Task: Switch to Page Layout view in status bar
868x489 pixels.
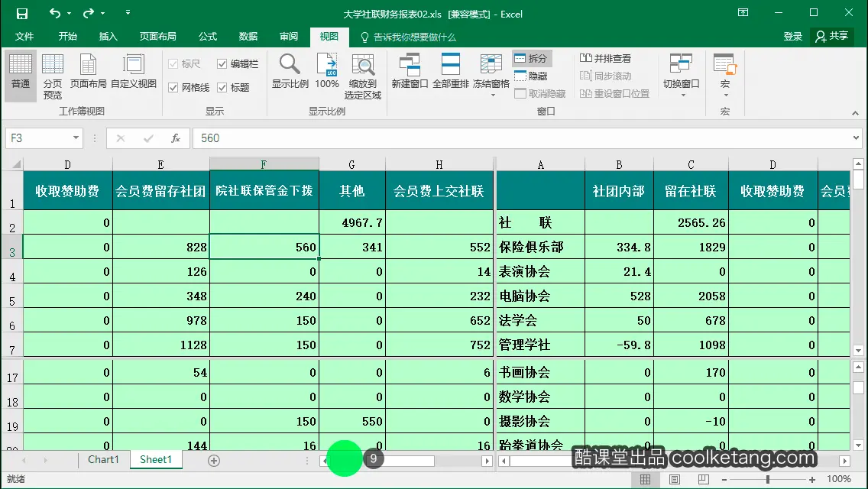Action: click(674, 479)
